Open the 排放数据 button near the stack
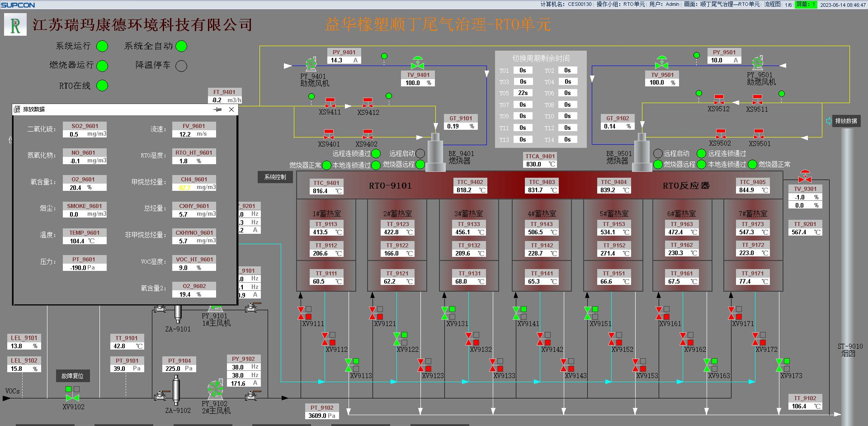The width and height of the screenshot is (868, 426). coord(846,121)
